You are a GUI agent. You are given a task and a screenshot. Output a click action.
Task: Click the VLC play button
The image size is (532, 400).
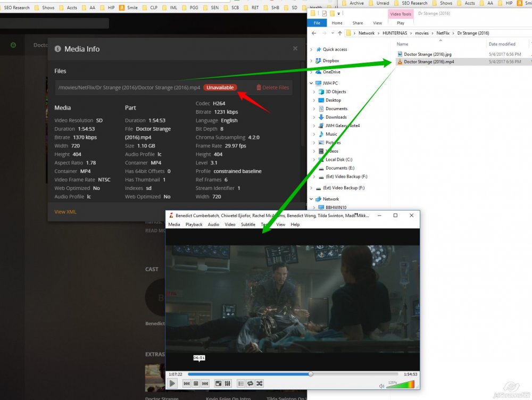pos(172,384)
